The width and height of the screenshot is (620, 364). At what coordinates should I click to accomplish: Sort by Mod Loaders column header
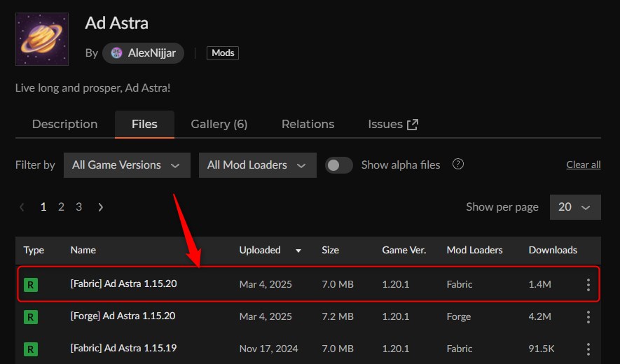coord(474,250)
